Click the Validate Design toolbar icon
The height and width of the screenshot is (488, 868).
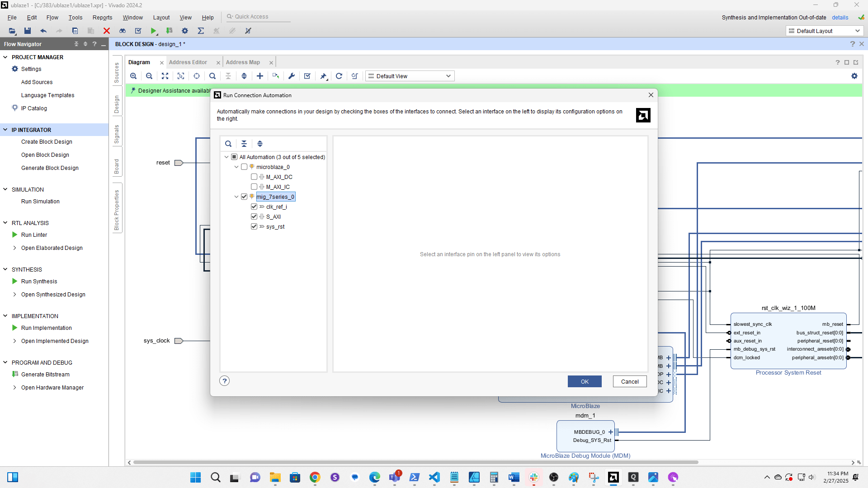point(307,76)
